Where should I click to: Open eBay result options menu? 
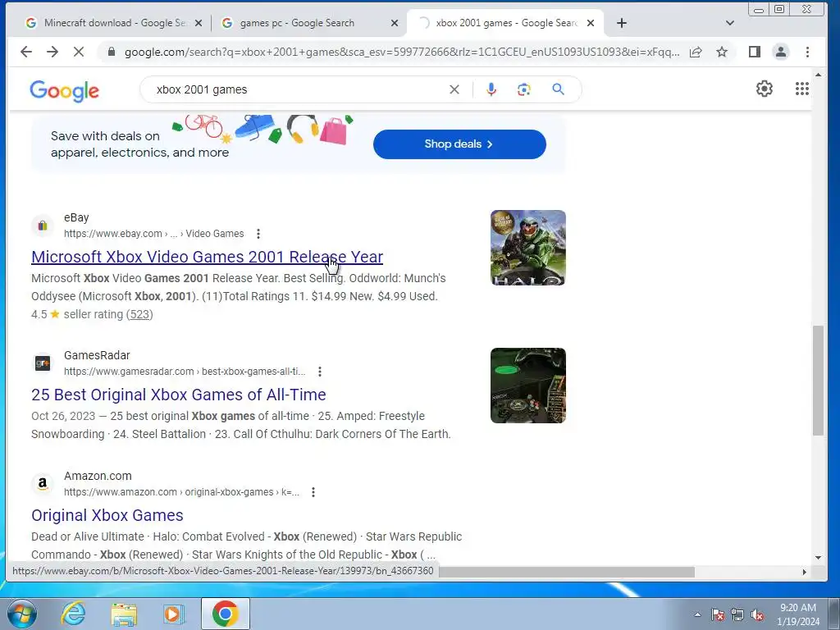[x=258, y=234]
